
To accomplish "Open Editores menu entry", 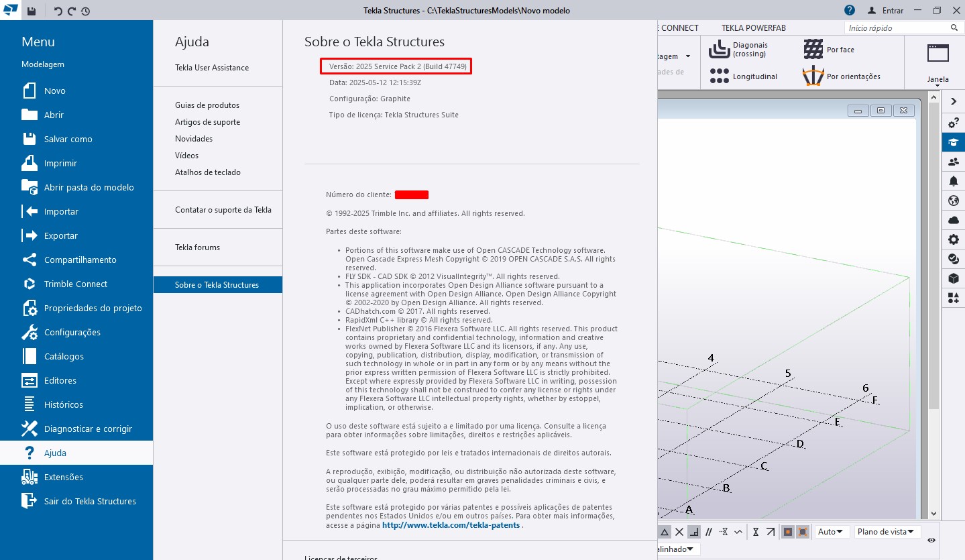I will 76,380.
